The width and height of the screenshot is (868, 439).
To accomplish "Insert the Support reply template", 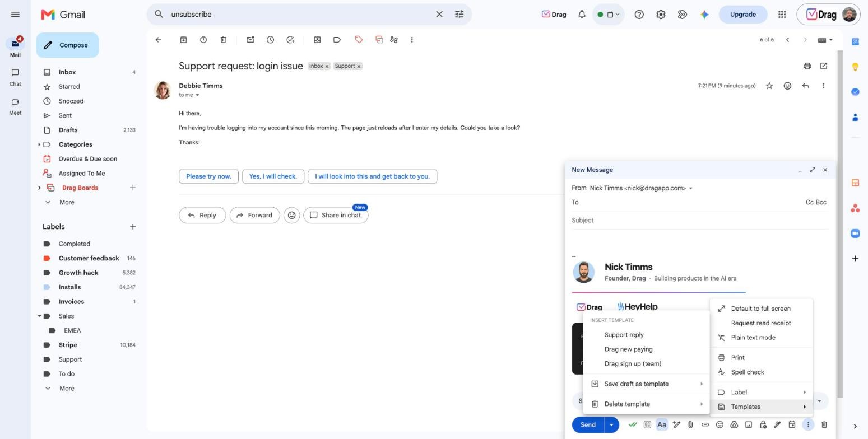I will pyautogui.click(x=647, y=335).
